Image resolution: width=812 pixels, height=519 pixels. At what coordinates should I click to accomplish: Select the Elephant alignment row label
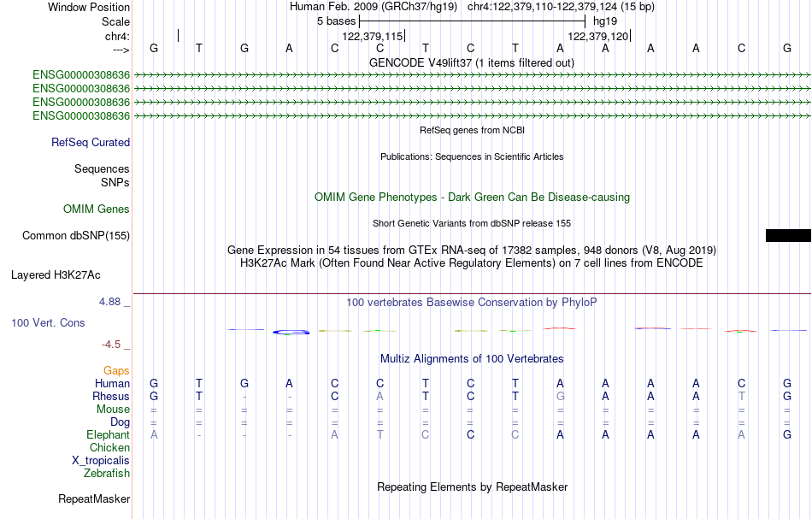(x=108, y=435)
